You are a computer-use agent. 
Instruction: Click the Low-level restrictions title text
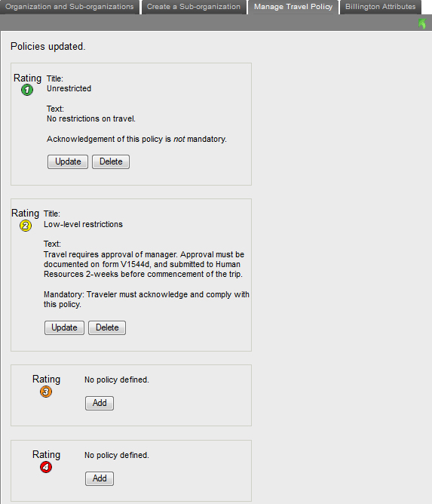[83, 224]
